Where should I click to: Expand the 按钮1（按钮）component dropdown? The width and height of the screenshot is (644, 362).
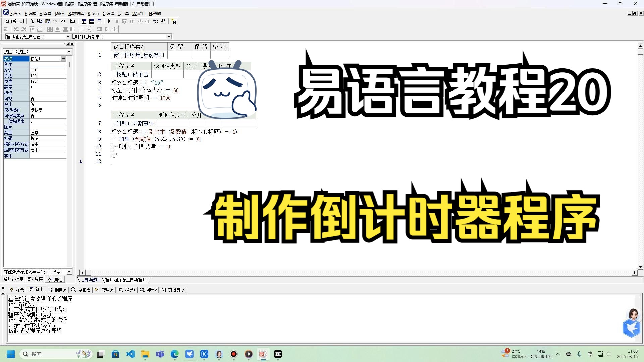(x=69, y=52)
